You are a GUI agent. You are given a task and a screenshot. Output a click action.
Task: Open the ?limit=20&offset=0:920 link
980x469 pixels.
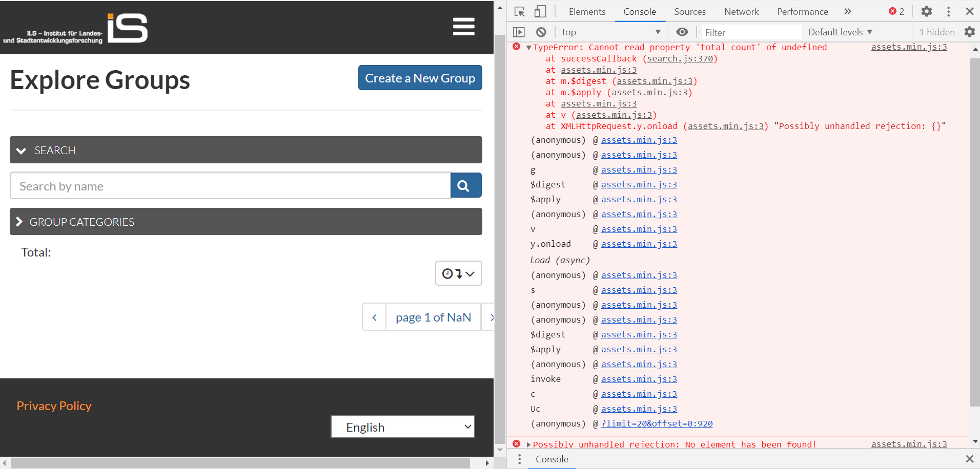(x=657, y=423)
